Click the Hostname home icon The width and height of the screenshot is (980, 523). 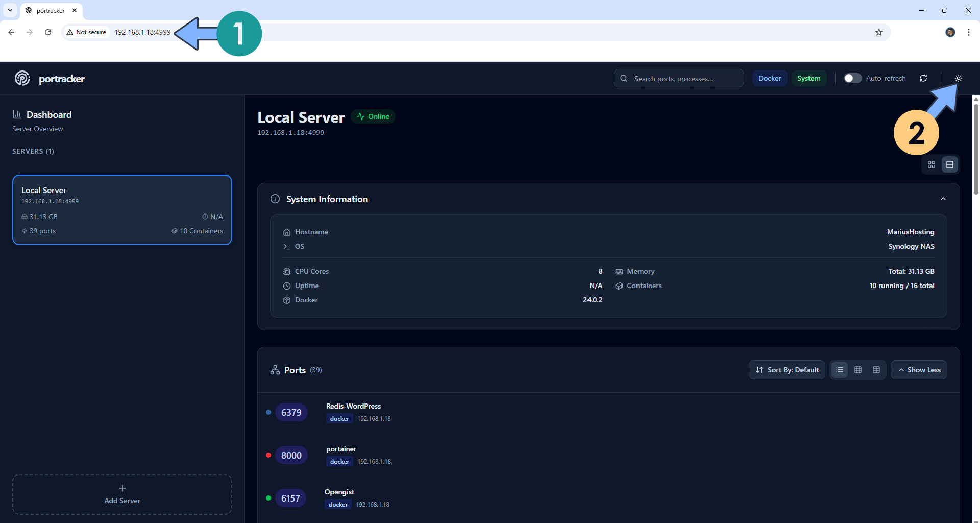[x=287, y=232]
